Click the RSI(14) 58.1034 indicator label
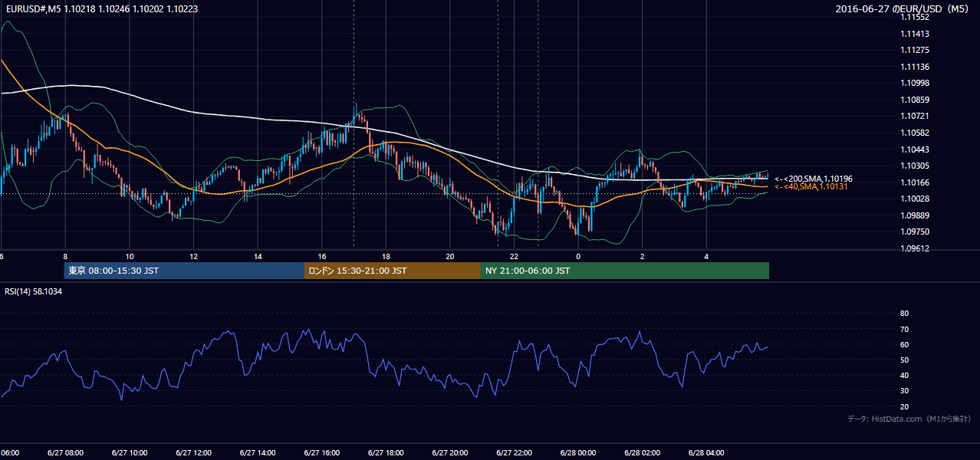 (x=34, y=291)
